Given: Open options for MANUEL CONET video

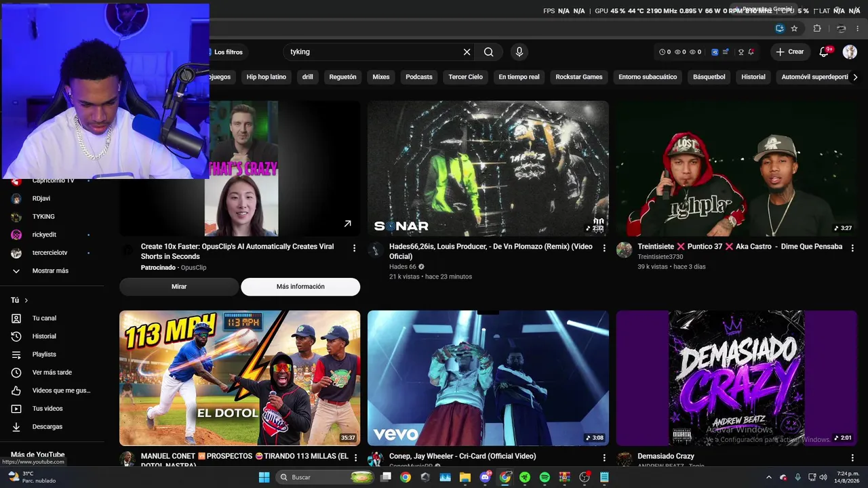Looking at the screenshot, I should point(355,458).
